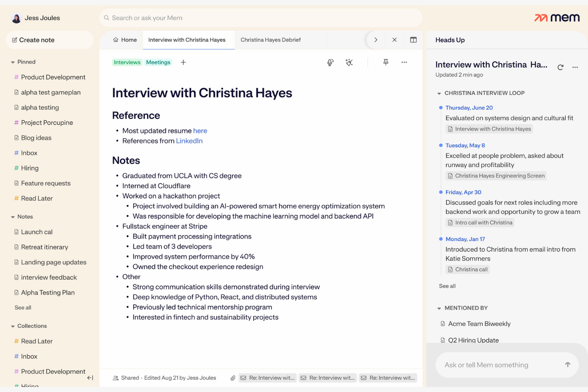Send message with up arrow button
The width and height of the screenshot is (588, 392).
coord(567,365)
